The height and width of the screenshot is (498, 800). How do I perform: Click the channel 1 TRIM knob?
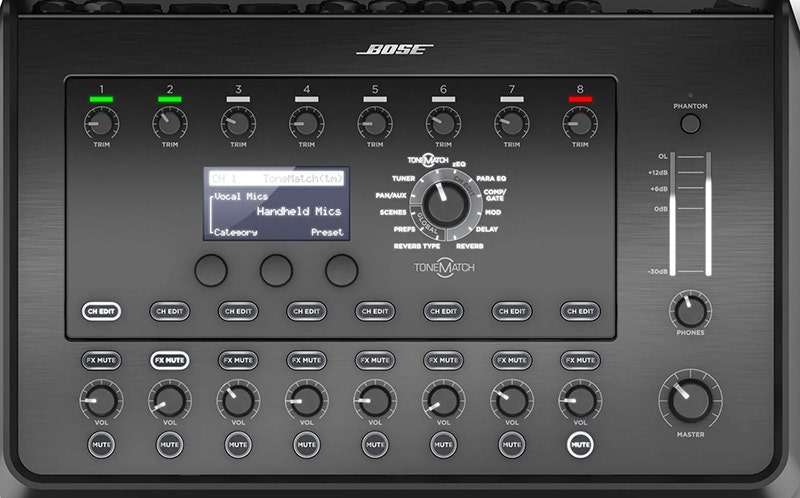(102, 123)
